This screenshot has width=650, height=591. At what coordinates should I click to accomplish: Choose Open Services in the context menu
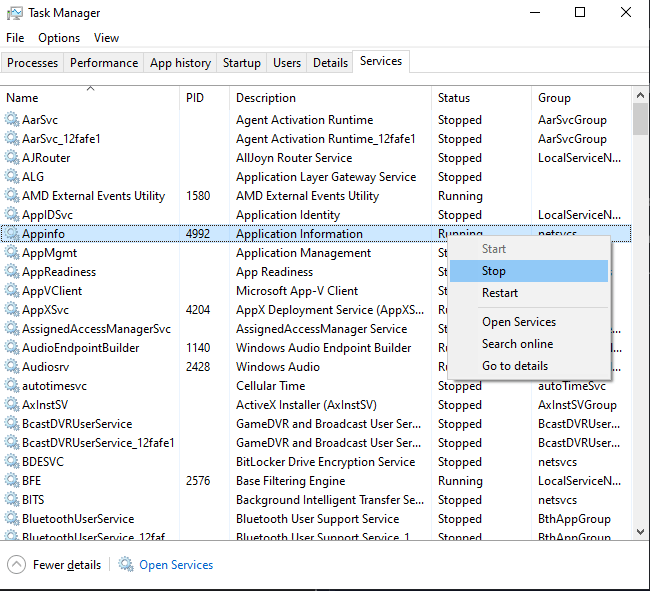(529, 322)
